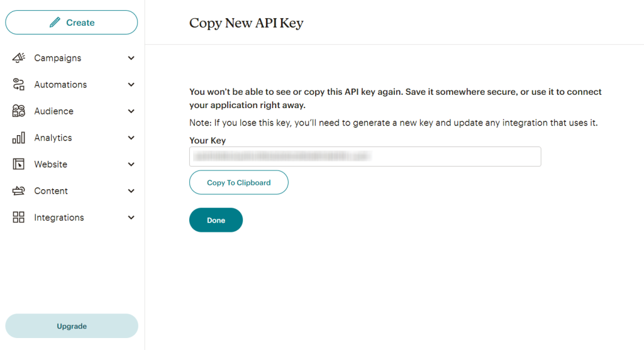Expand the Website chevron
Screen dimensions: 644x350
[x=131, y=165]
